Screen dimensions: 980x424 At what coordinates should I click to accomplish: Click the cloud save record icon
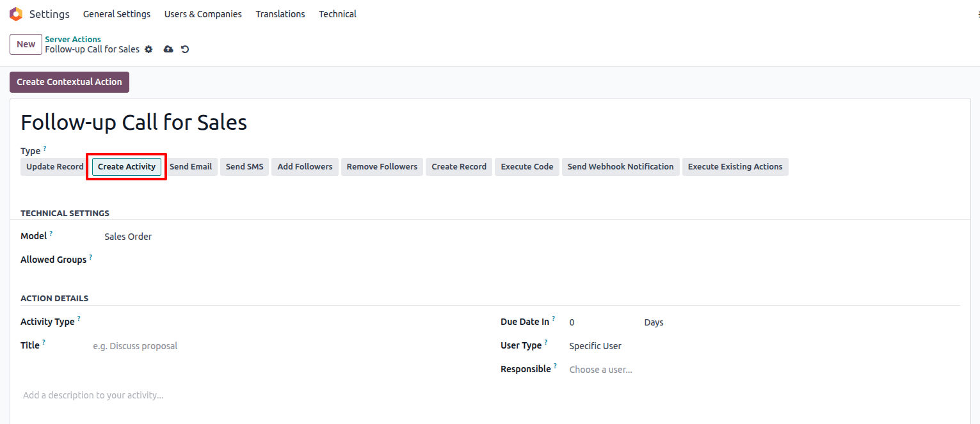tap(168, 49)
